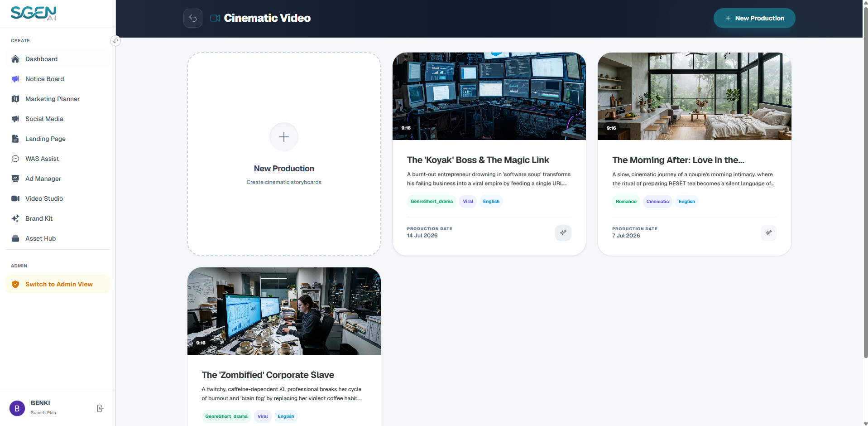Screen dimensions: 868x426
Task: Click the logout icon beside BENKI
Action: tap(101, 408)
